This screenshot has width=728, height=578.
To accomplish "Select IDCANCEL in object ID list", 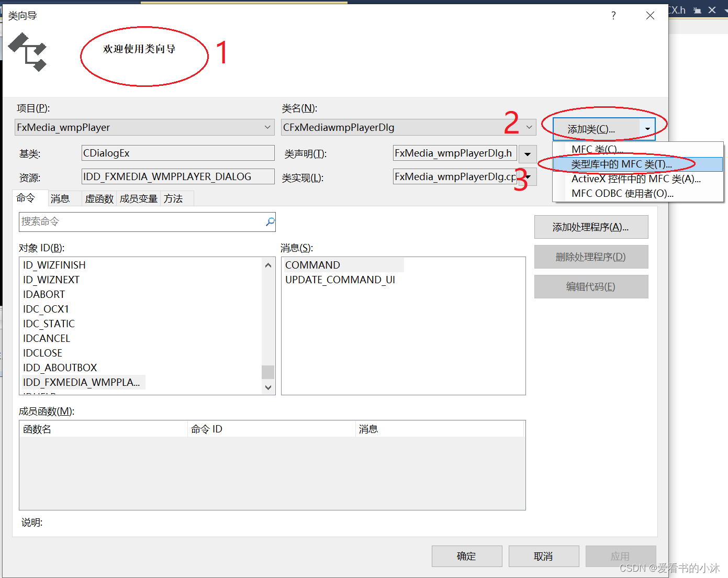I will (47, 338).
